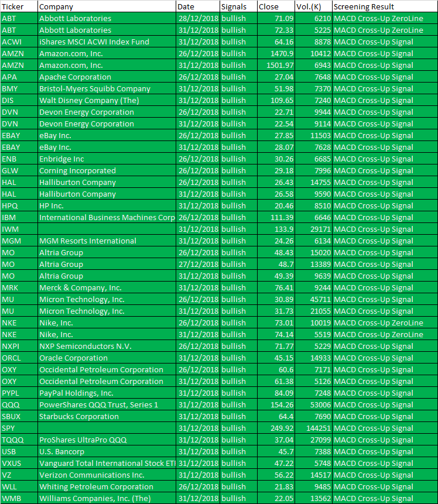This screenshot has width=438, height=504.
Task: Click the Signals column header
Action: point(239,6)
